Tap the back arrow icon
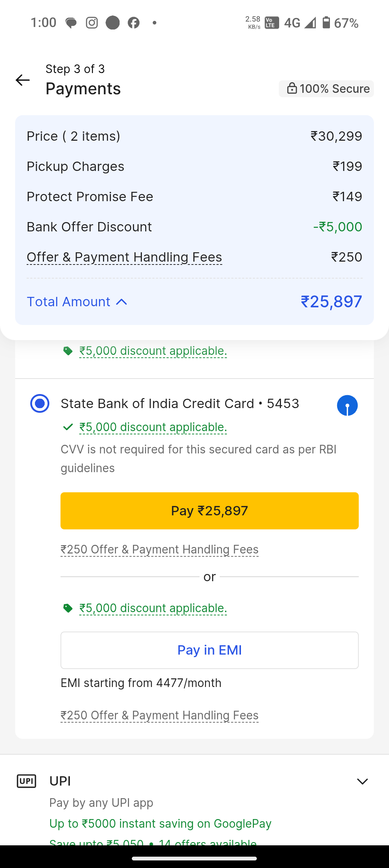The width and height of the screenshot is (389, 868). (x=22, y=80)
